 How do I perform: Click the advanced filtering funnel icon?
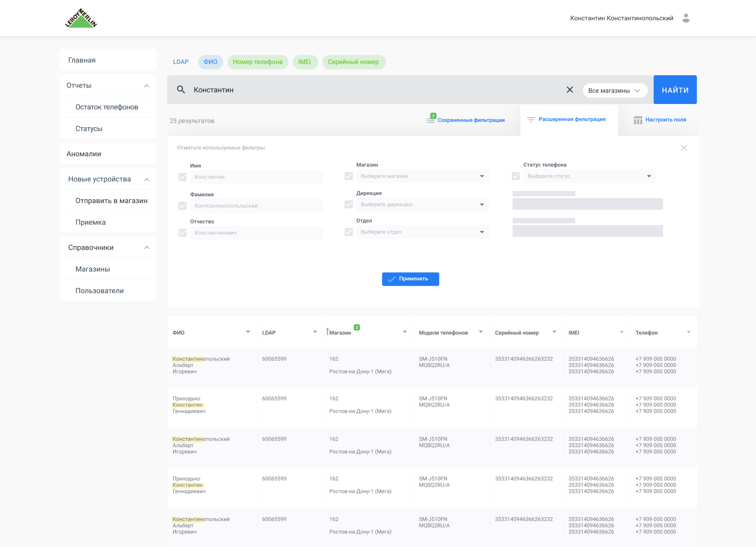pos(531,119)
